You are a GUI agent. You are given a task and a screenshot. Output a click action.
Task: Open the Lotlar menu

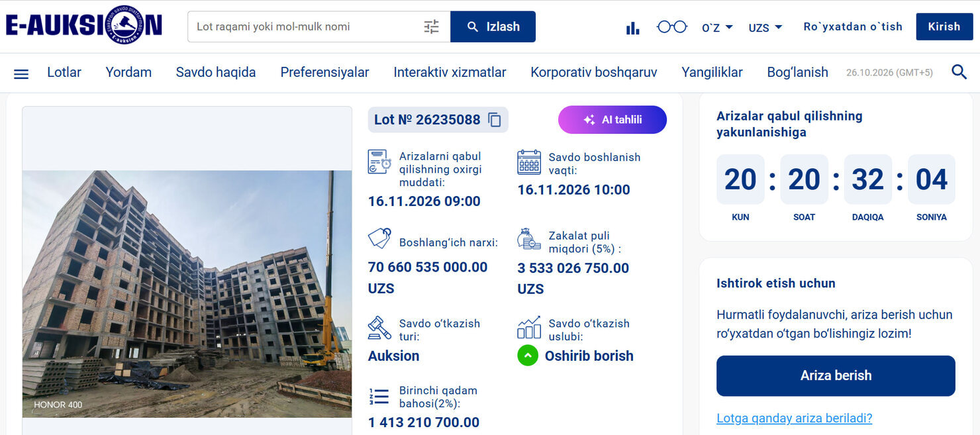click(x=64, y=72)
